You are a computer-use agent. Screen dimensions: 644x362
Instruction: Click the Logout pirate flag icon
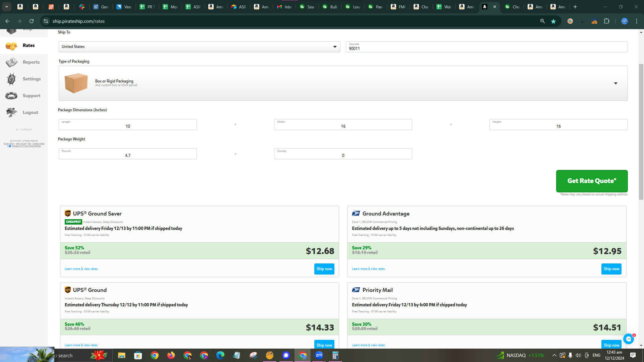pyautogui.click(x=11, y=112)
